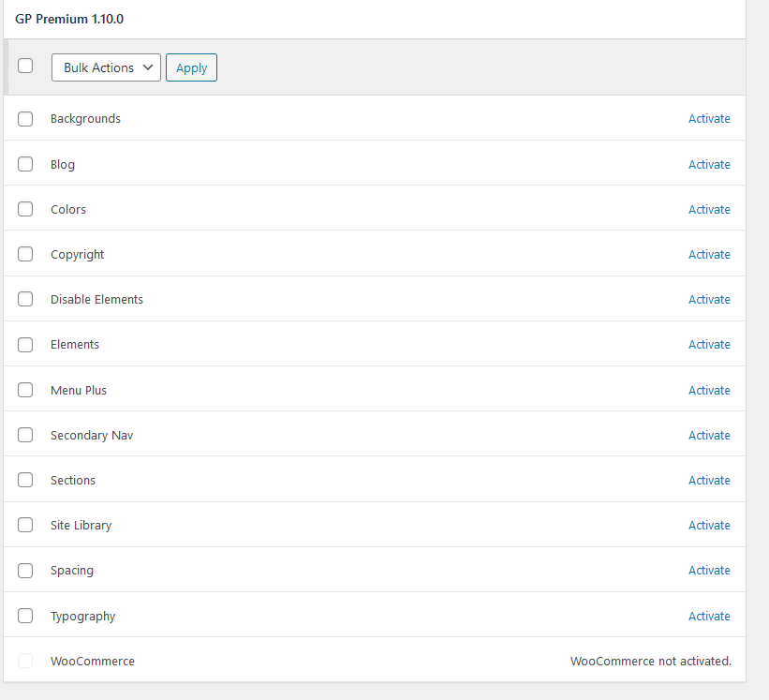Viewport: 769px width, 700px height.
Task: Check the select-all checkbox in the header
Action: coord(25,66)
